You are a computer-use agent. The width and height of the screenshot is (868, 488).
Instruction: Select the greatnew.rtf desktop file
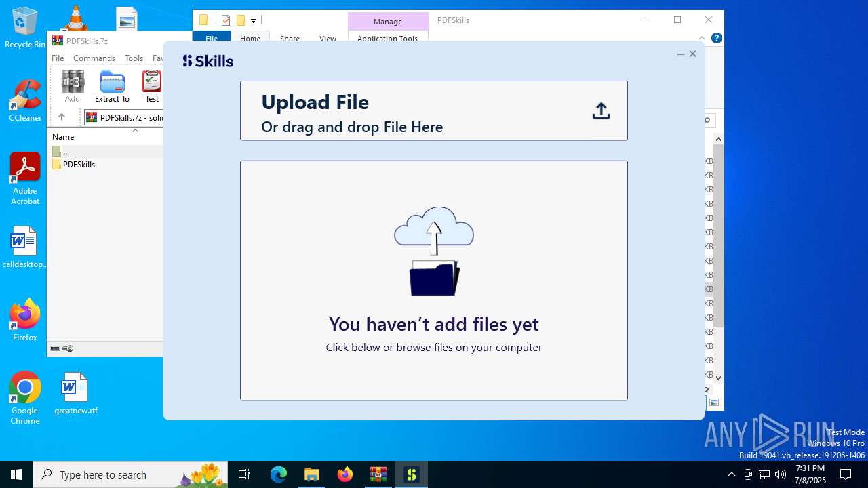click(75, 393)
